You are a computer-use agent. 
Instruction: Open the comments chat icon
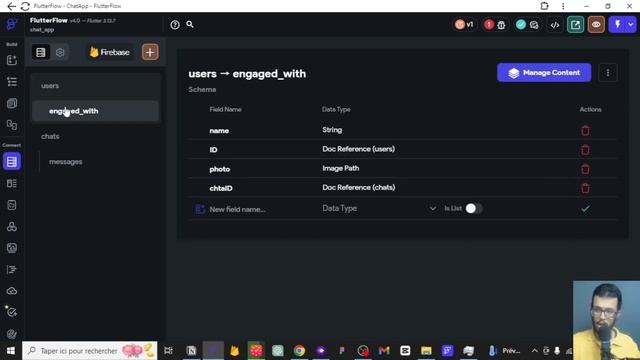[534, 25]
